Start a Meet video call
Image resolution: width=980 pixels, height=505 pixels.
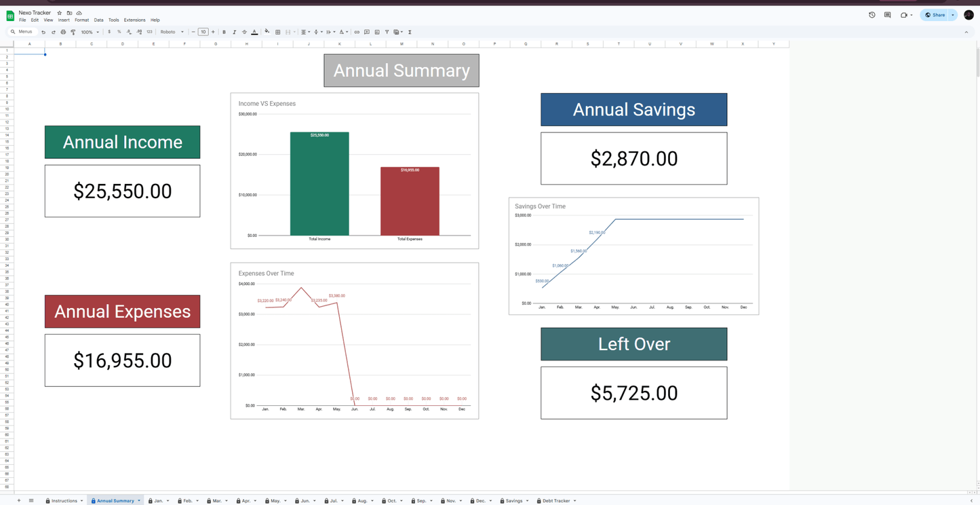(904, 15)
